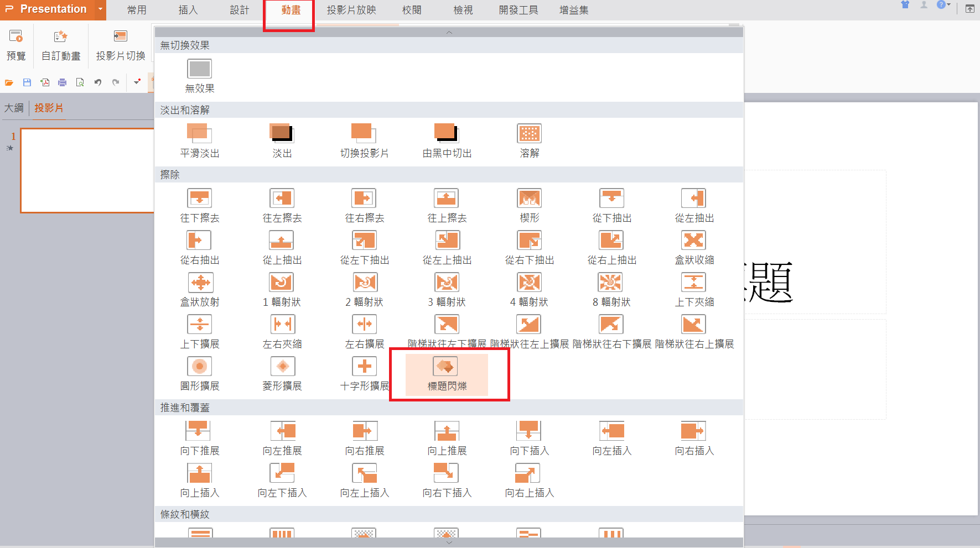Click the ribbon collapse icon at top right

pos(970,8)
